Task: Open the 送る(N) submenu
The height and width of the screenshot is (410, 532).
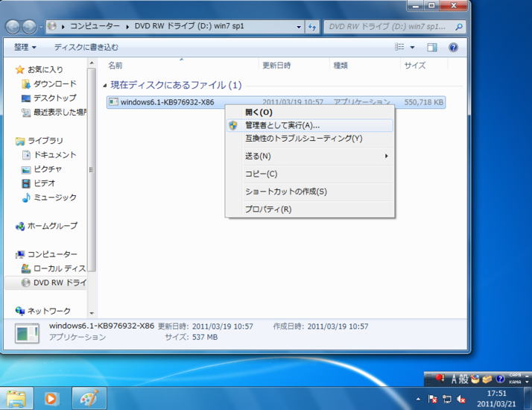Action: [310, 156]
